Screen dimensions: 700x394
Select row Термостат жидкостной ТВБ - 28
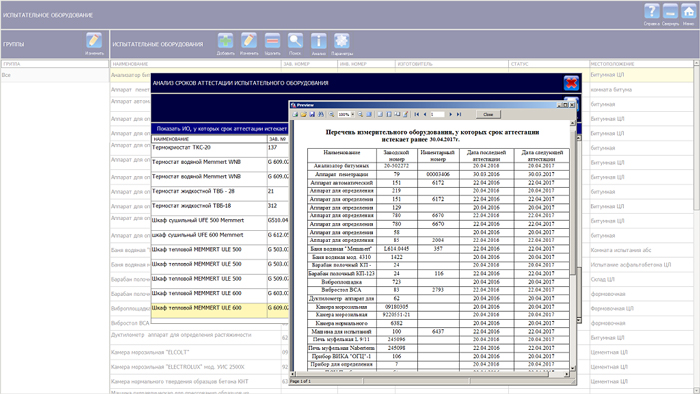[x=220, y=194]
